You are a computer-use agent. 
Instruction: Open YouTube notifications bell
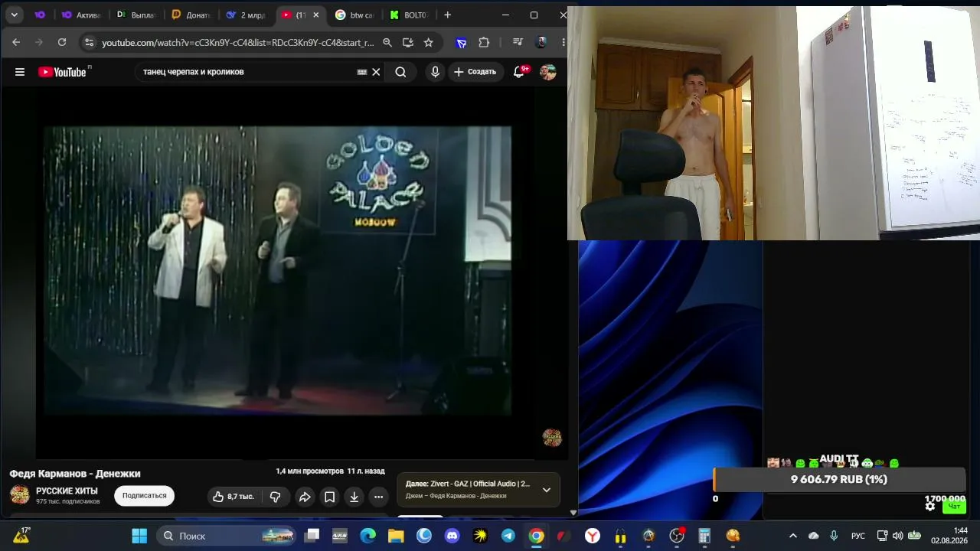(519, 72)
